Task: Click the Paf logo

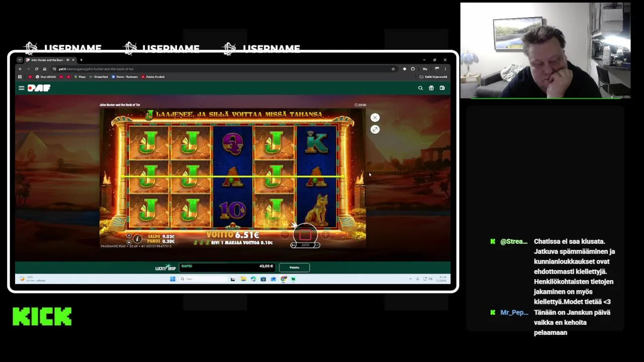Action: (x=39, y=88)
